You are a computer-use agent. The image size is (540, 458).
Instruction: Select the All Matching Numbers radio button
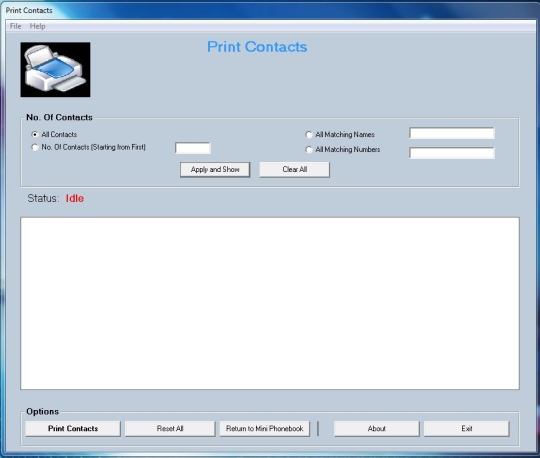click(x=309, y=149)
